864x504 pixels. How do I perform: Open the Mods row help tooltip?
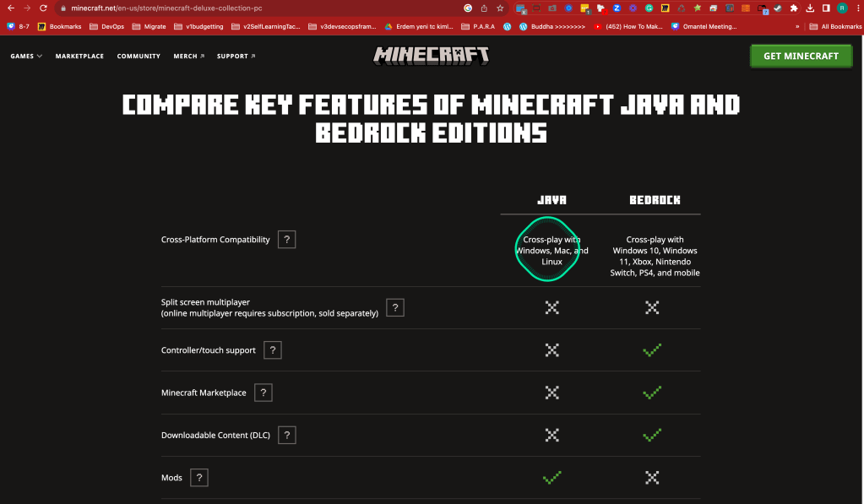pos(199,478)
